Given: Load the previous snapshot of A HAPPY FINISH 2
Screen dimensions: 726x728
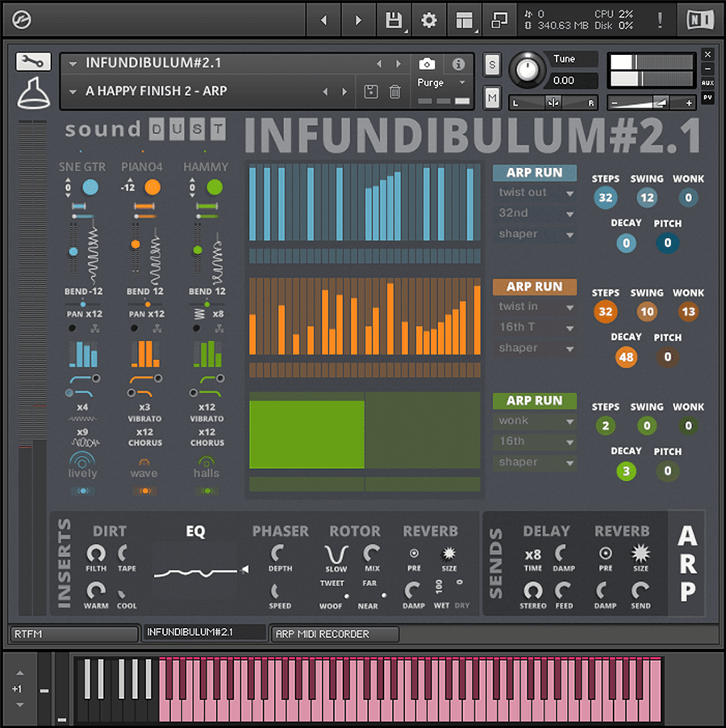Looking at the screenshot, I should point(325,91).
